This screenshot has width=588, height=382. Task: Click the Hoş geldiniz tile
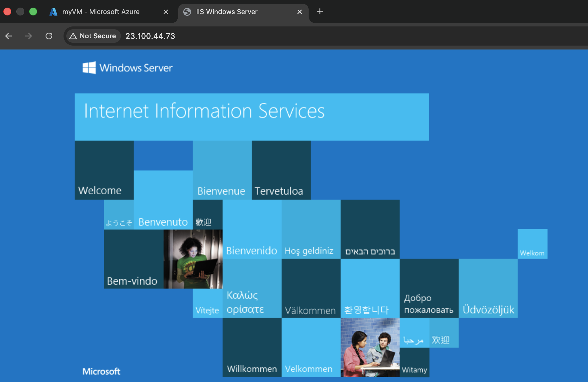[311, 229]
